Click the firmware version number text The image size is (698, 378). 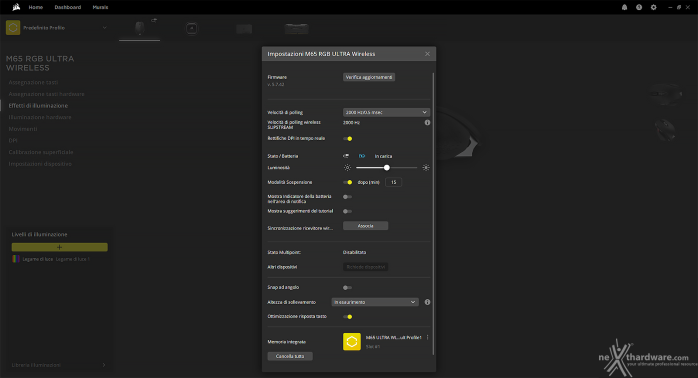(x=276, y=84)
